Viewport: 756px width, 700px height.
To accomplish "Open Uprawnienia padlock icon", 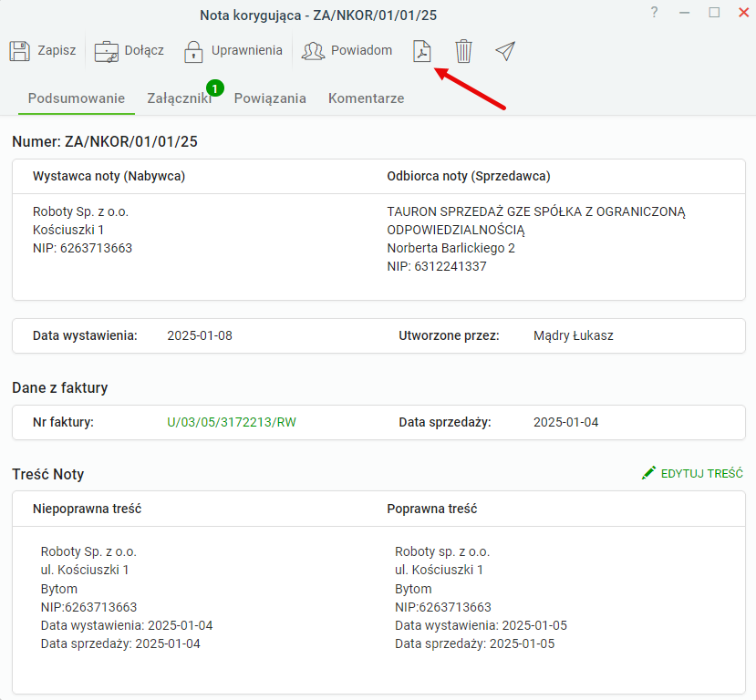I will click(x=193, y=52).
